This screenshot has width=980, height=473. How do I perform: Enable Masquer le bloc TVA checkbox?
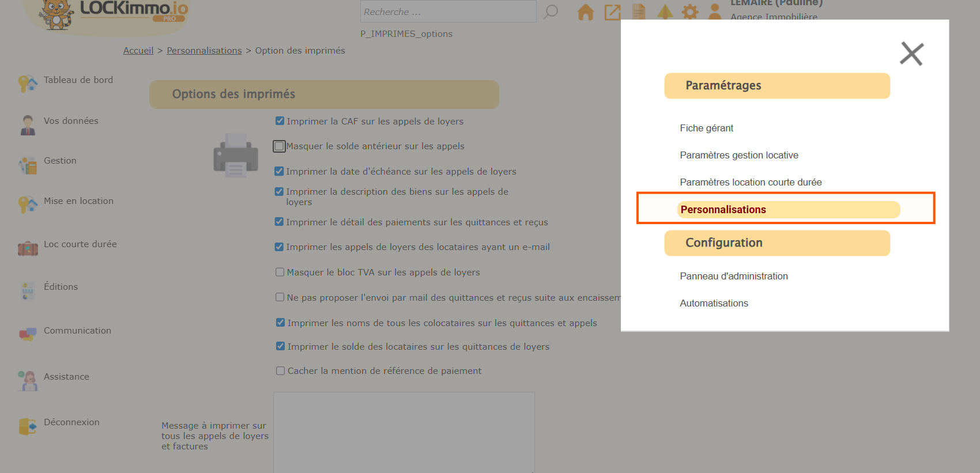click(x=280, y=272)
